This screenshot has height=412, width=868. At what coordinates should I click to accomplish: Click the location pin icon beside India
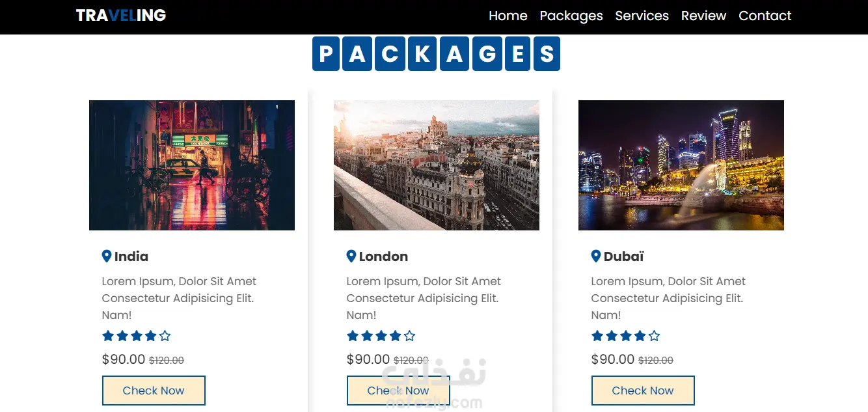coord(107,256)
